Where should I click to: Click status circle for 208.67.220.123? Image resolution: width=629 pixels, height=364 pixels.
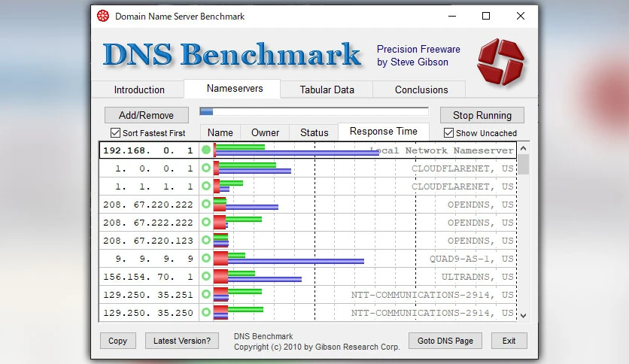[206, 240]
